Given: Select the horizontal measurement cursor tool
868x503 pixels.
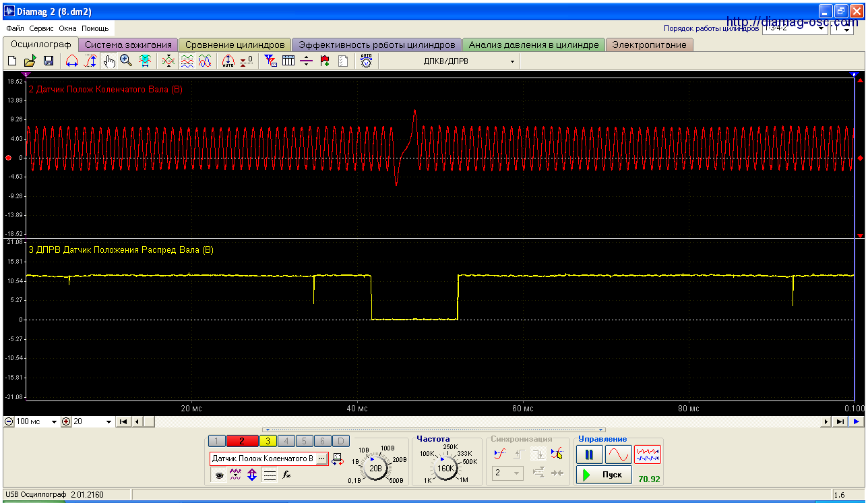Looking at the screenshot, I should (x=72, y=61).
